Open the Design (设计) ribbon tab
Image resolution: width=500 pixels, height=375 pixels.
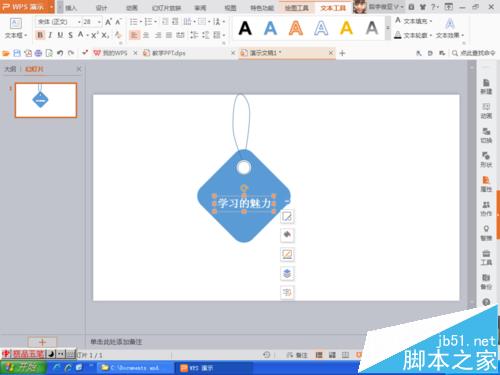point(101,8)
